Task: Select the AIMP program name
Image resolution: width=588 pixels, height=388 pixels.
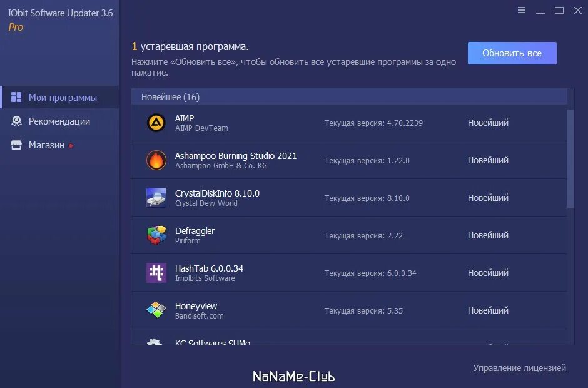Action: tap(185, 118)
